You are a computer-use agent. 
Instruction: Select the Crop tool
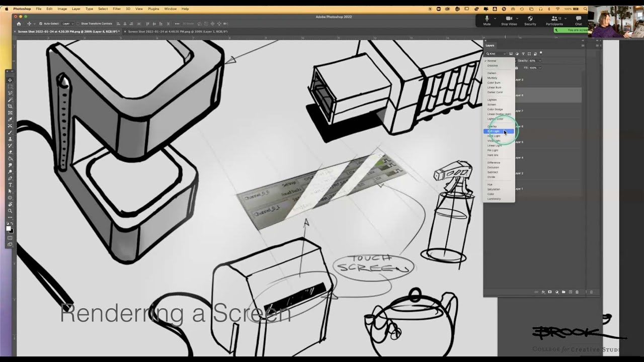click(10, 106)
